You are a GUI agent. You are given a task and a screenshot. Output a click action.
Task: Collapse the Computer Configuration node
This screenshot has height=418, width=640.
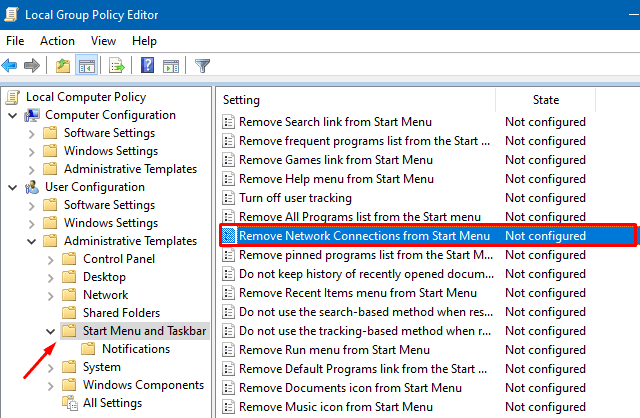(x=12, y=115)
